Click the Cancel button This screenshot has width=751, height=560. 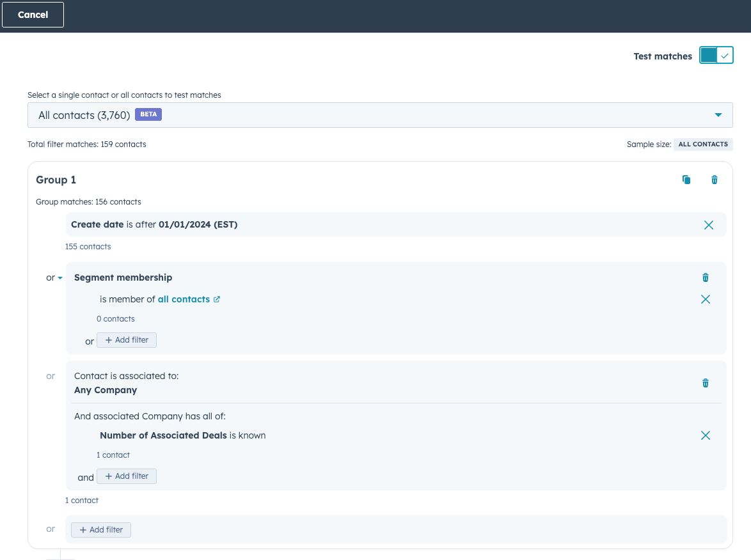[33, 15]
